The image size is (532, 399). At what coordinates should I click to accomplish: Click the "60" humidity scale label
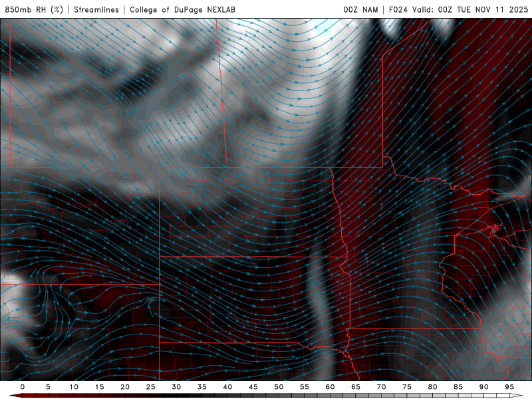(x=330, y=387)
